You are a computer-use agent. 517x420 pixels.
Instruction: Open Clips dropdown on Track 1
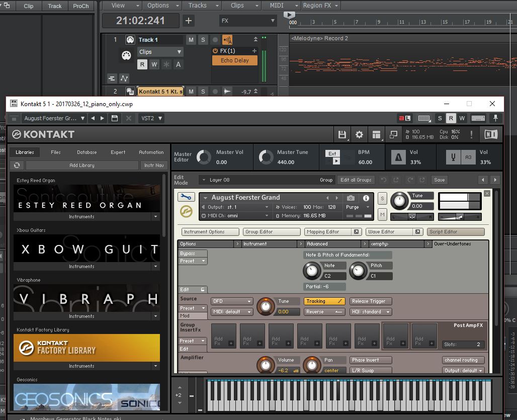(160, 52)
